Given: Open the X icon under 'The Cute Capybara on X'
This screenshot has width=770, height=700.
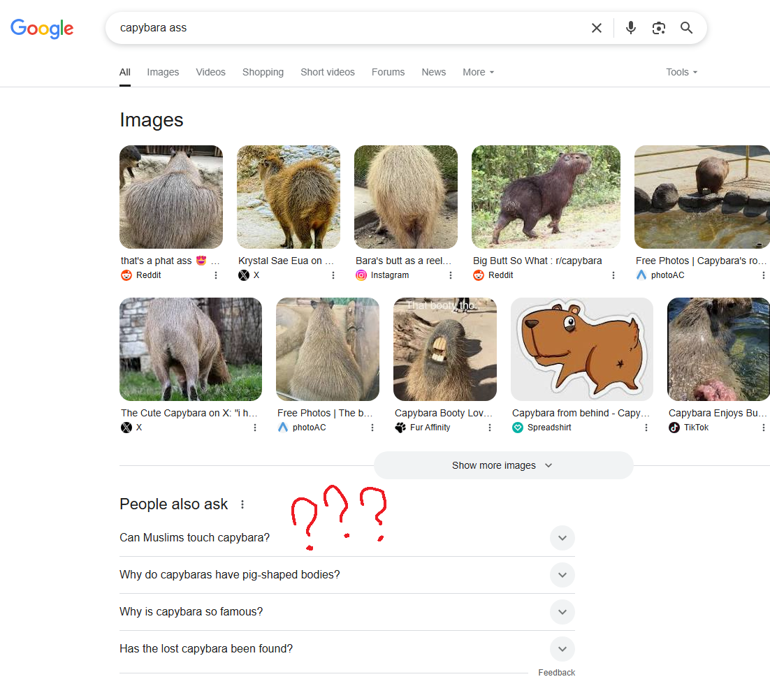Looking at the screenshot, I should (x=126, y=428).
